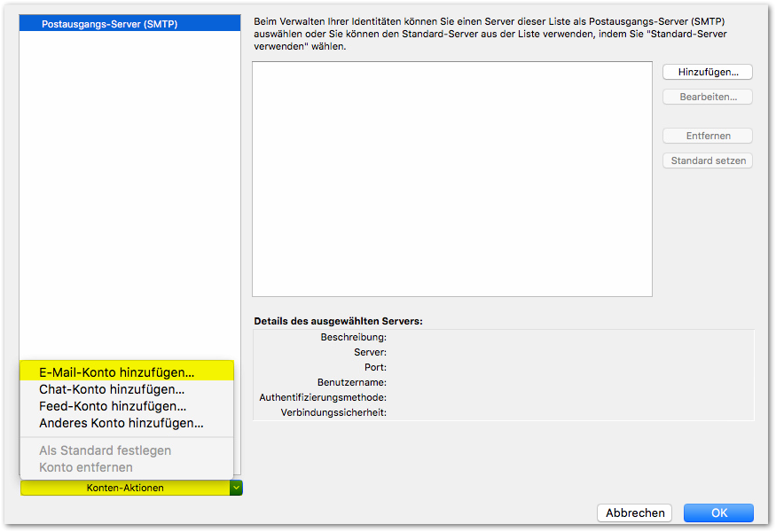The image size is (776, 532).
Task: Select Feed-Konto hinzufügen… in the popup menu
Action: (113, 406)
